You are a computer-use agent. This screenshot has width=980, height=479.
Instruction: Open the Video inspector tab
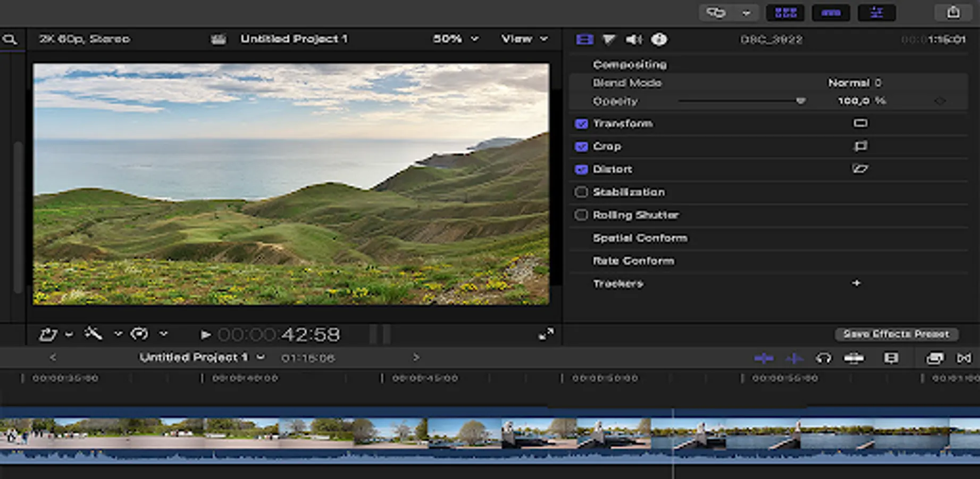(x=584, y=39)
